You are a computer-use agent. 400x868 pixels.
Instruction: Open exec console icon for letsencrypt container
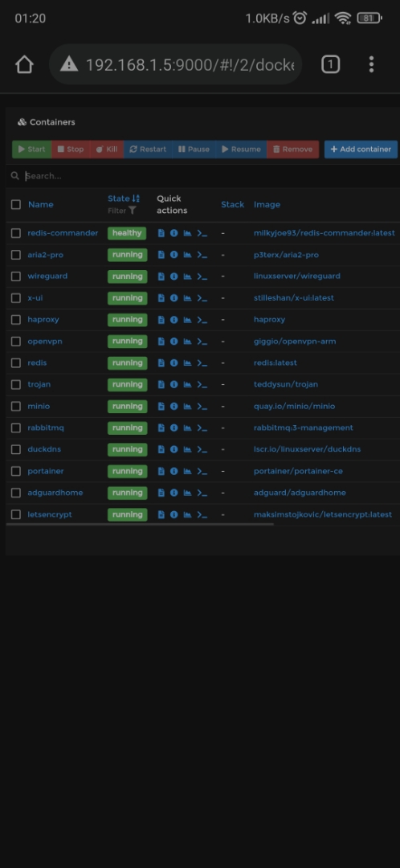(202, 515)
